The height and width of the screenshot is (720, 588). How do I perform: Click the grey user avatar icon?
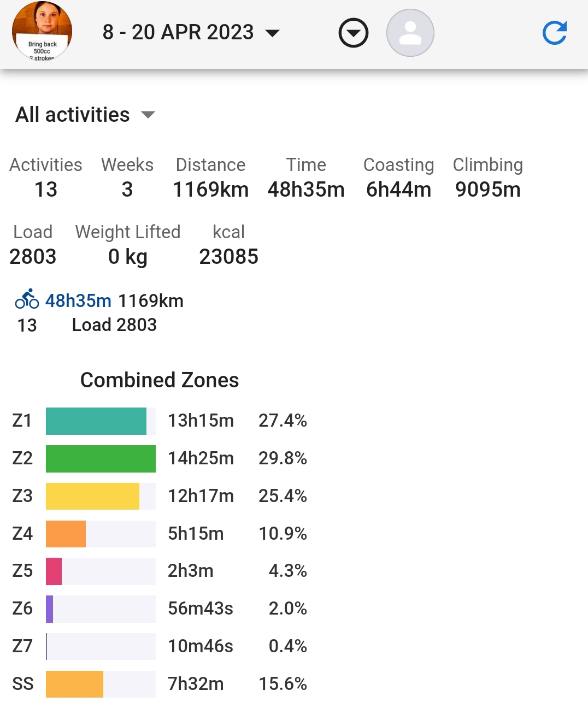[410, 33]
